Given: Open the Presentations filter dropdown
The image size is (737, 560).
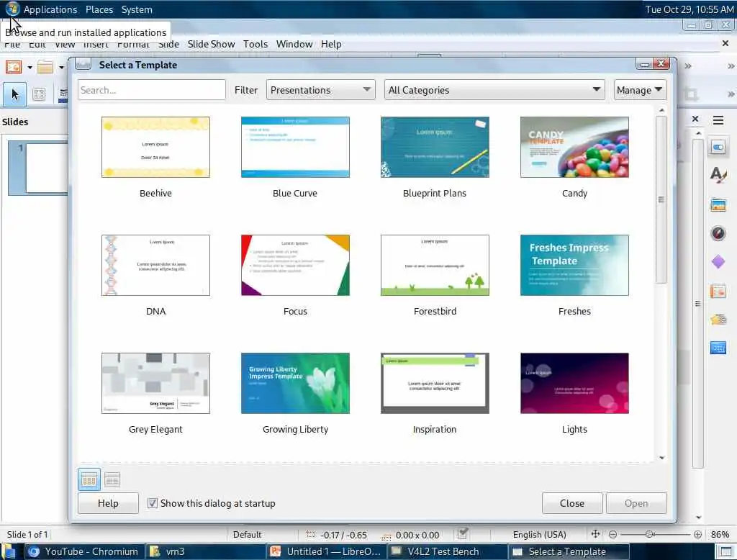Looking at the screenshot, I should pos(320,90).
